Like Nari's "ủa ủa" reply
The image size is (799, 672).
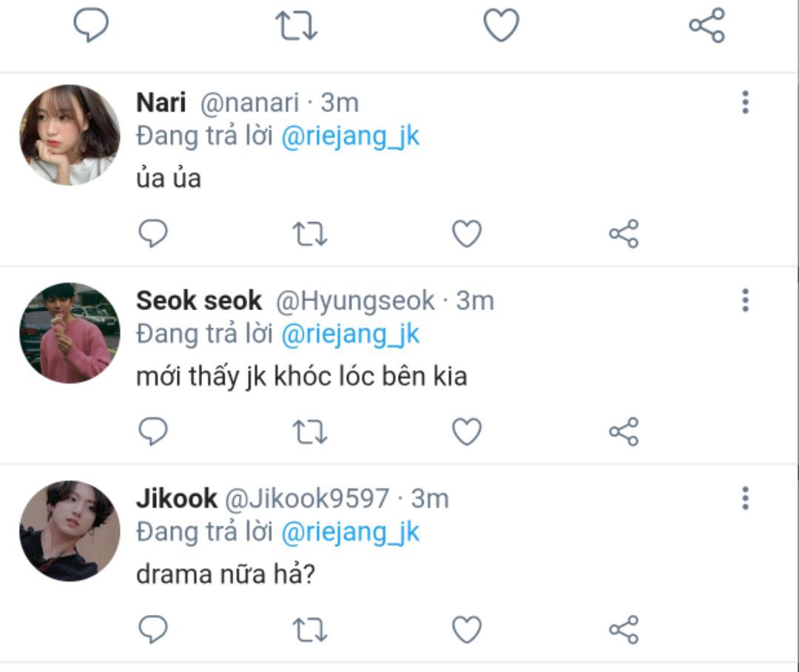coord(467,234)
